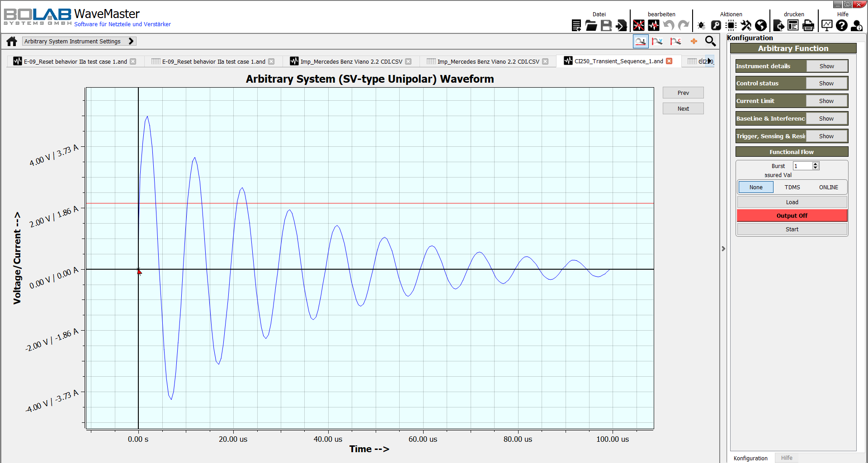
Task: Click the undo icon under bearbeiten
Action: (668, 26)
